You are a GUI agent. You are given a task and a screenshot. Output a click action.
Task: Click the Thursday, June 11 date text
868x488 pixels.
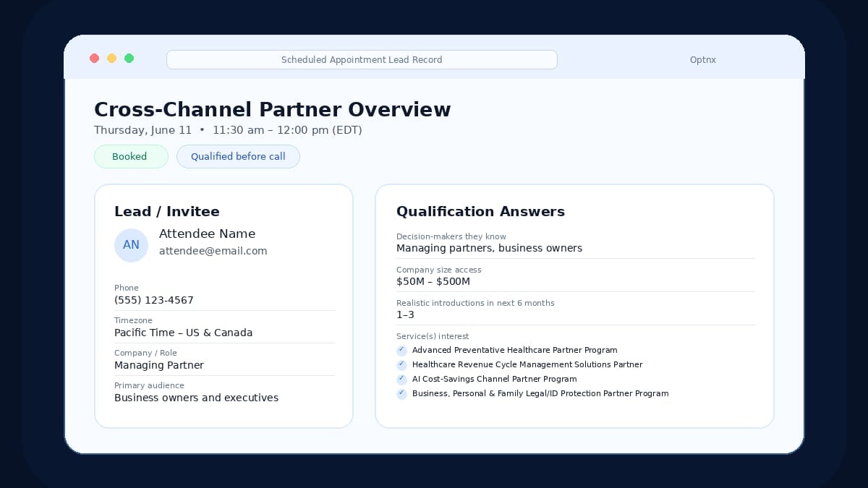[x=143, y=131]
